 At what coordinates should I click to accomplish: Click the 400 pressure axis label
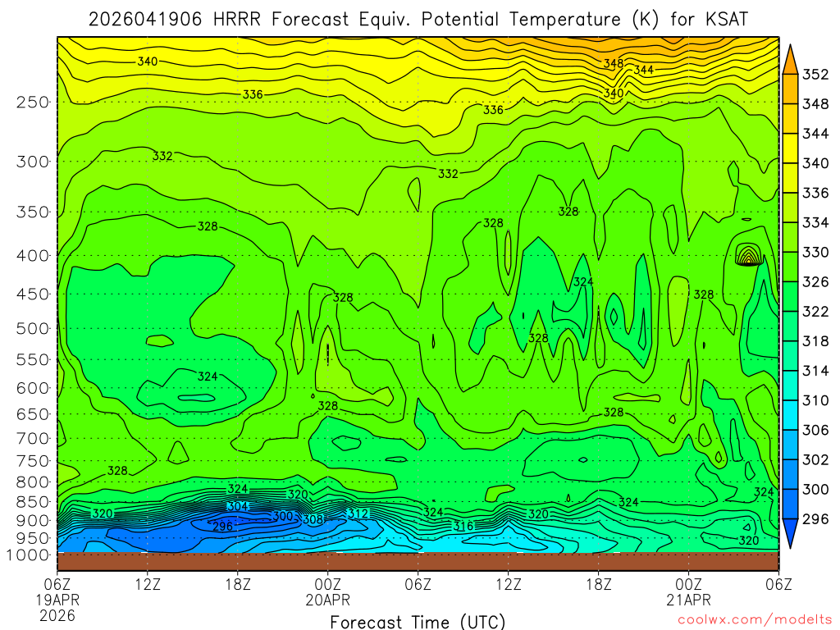(x=33, y=256)
